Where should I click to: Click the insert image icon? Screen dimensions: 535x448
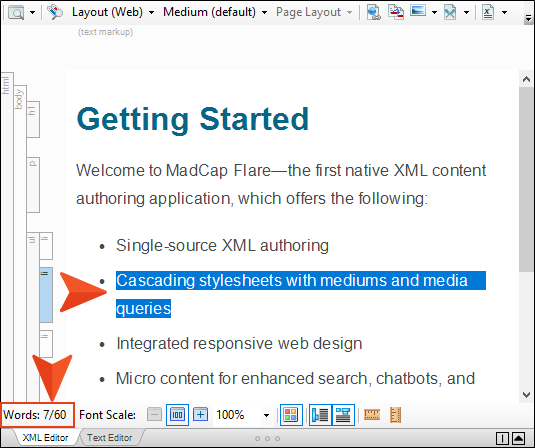[418, 11]
